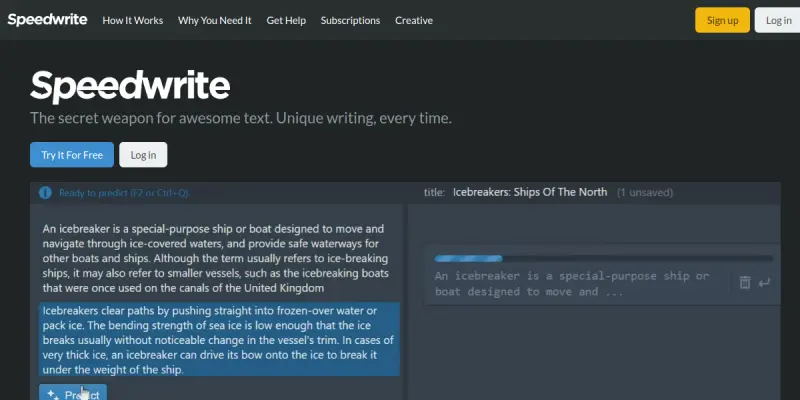The width and height of the screenshot is (800, 400).
Task: Click the tagline secret weapon for awesome text
Action: pyautogui.click(x=241, y=118)
